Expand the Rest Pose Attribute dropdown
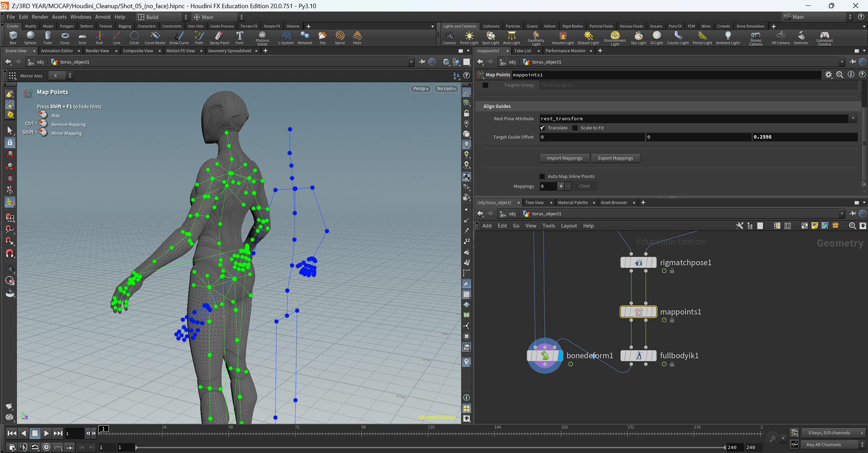This screenshot has width=868, height=453. (x=853, y=119)
